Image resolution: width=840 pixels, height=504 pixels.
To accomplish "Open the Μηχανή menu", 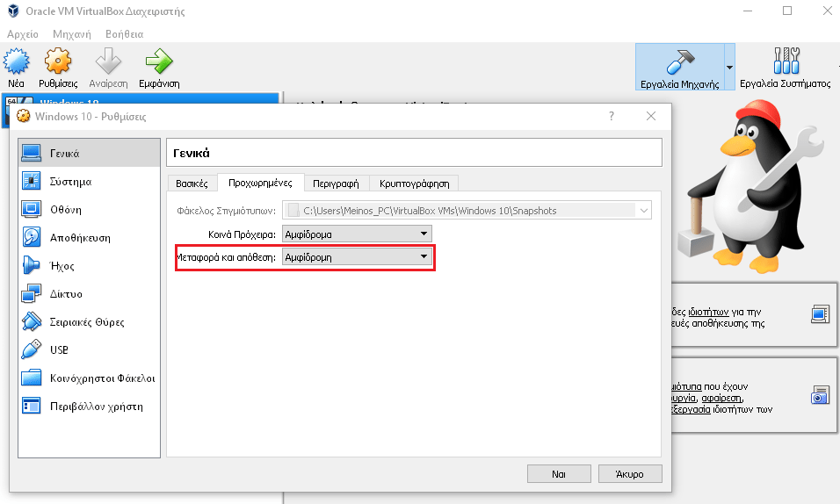I will (72, 33).
